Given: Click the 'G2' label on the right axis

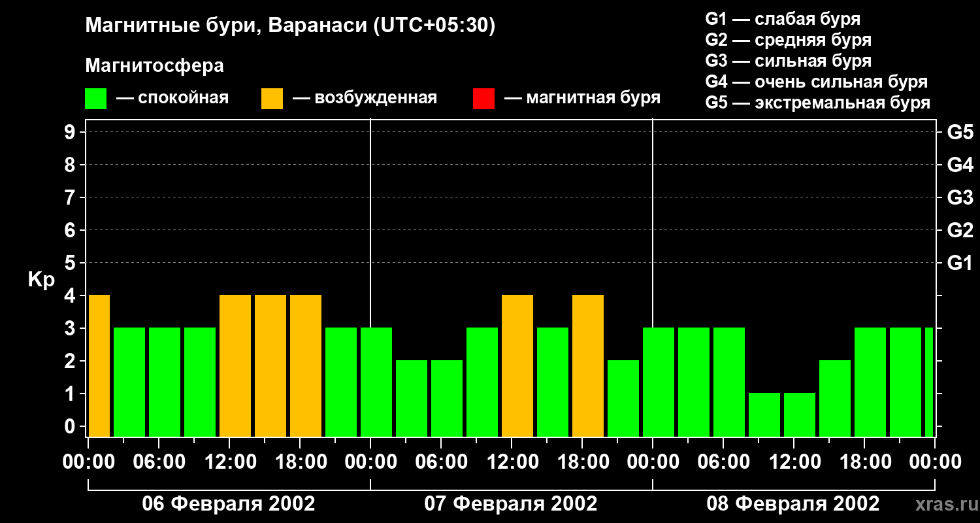Looking at the screenshot, I should [x=960, y=230].
